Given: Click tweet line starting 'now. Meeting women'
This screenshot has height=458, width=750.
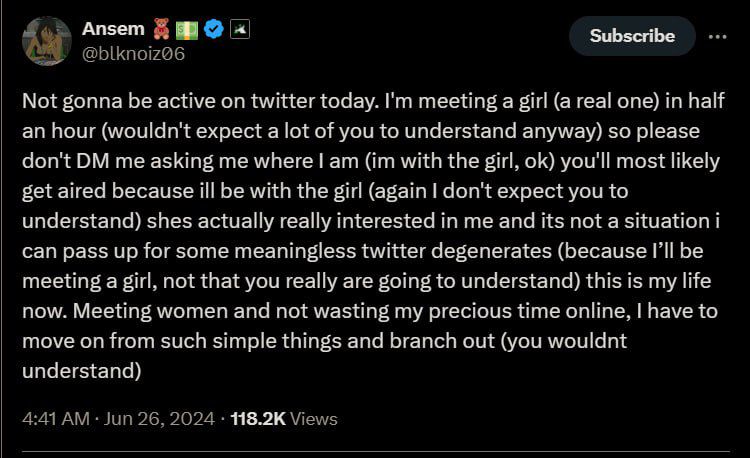Looking at the screenshot, I should coord(370,311).
